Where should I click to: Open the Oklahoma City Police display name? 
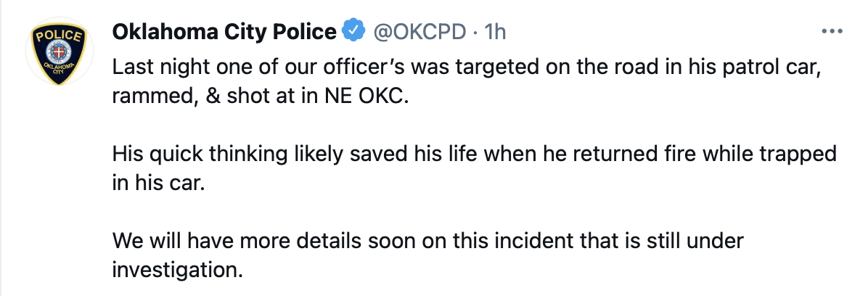pyautogui.click(x=224, y=32)
